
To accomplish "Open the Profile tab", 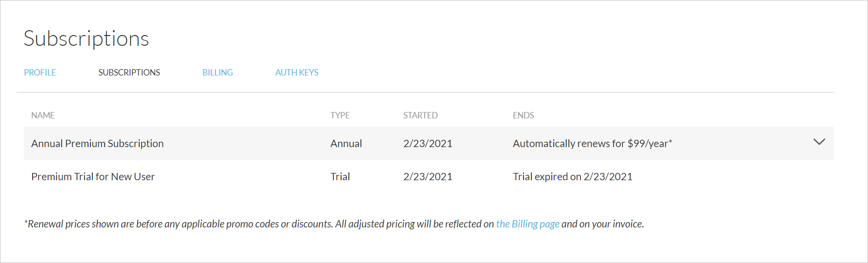I will pyautogui.click(x=40, y=73).
